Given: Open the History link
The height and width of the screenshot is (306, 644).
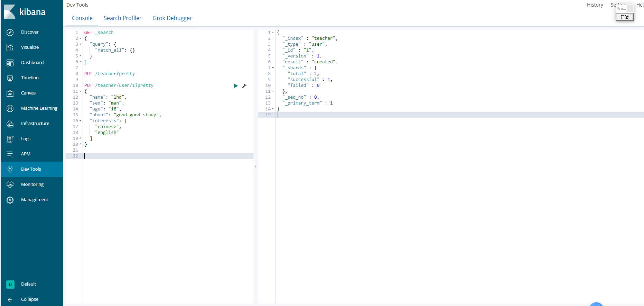Looking at the screenshot, I should (595, 5).
